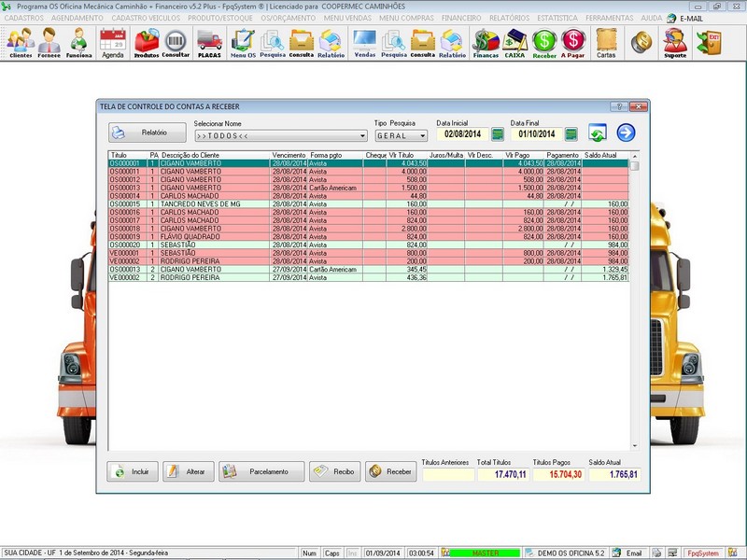The height and width of the screenshot is (560, 747).
Task: Open the FINANCEIRO menu
Action: pyautogui.click(x=461, y=18)
